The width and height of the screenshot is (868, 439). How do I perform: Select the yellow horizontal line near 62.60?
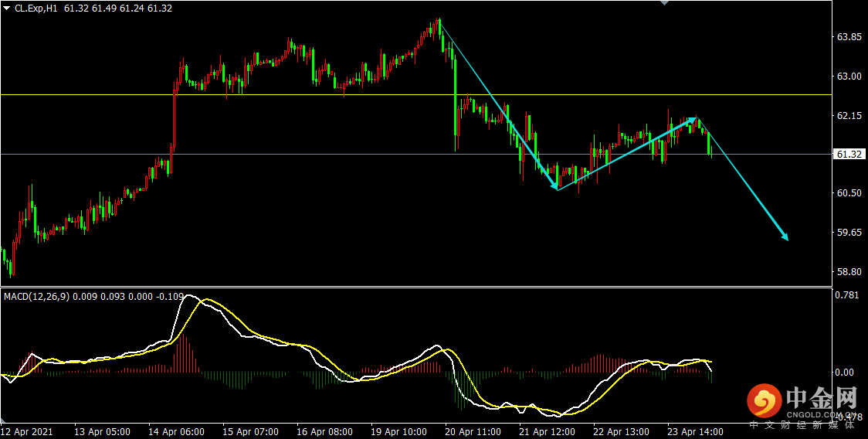click(415, 95)
